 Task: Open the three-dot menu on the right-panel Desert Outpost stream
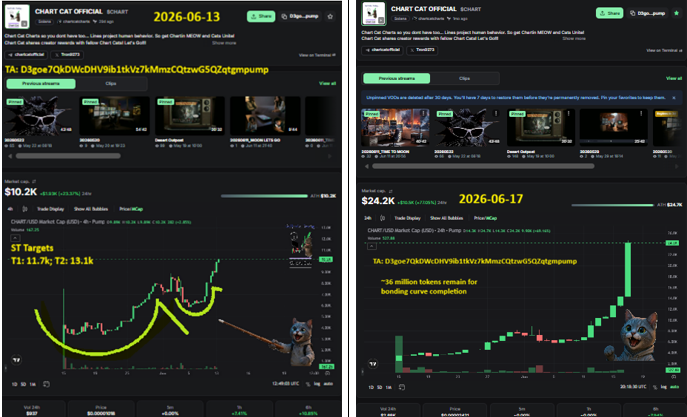[x=569, y=113]
